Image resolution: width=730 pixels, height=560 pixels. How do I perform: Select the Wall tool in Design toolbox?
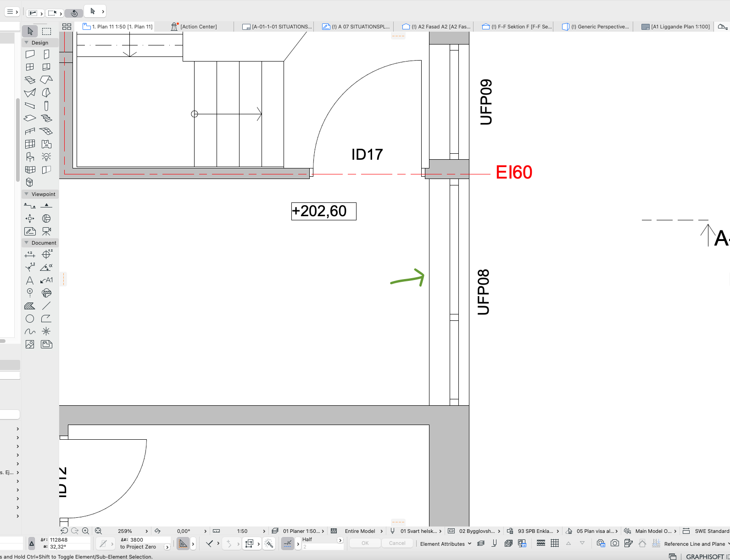(x=30, y=54)
